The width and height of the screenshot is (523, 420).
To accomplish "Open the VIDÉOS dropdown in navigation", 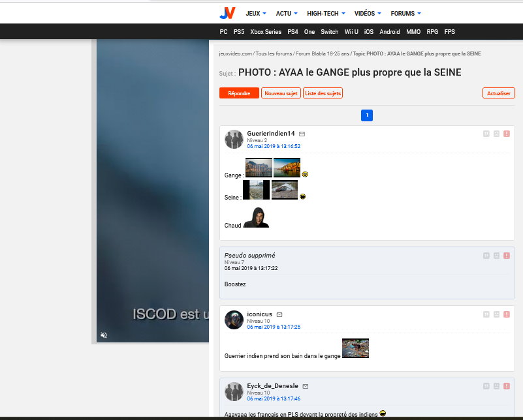I will (x=368, y=13).
